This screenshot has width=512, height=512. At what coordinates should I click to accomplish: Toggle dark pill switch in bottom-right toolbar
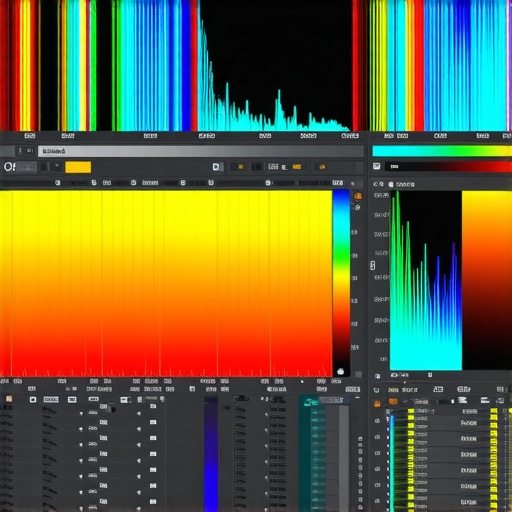pyautogui.click(x=446, y=401)
